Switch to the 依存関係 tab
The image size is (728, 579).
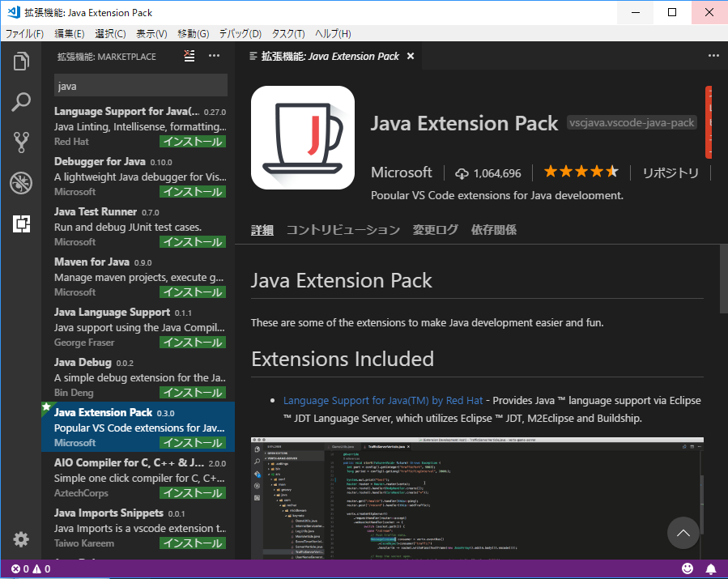point(493,230)
